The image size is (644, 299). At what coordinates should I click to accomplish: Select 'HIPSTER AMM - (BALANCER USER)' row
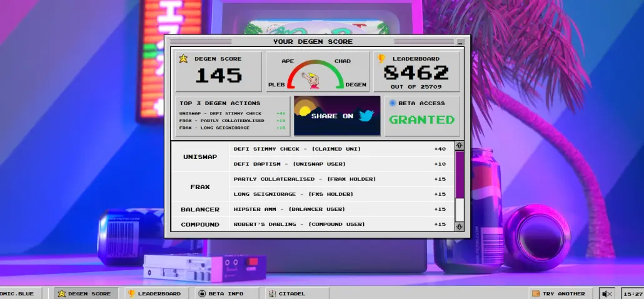tap(341, 209)
